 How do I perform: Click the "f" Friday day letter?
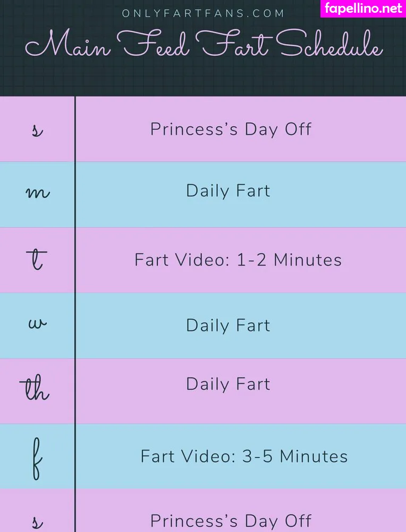[x=37, y=456]
